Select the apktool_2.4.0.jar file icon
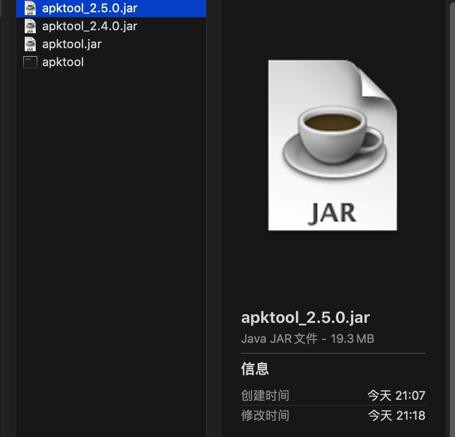 tap(30, 26)
